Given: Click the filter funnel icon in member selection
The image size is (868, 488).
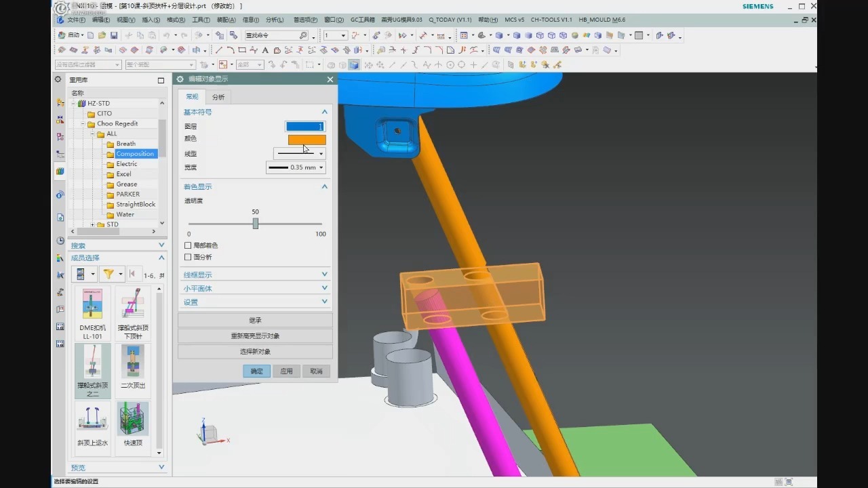Looking at the screenshot, I should pos(108,274).
